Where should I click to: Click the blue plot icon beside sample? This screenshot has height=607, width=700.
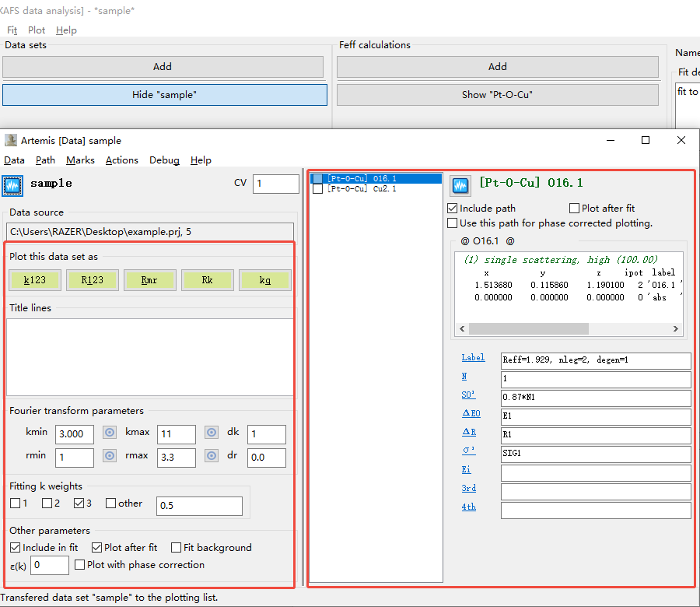[13, 185]
